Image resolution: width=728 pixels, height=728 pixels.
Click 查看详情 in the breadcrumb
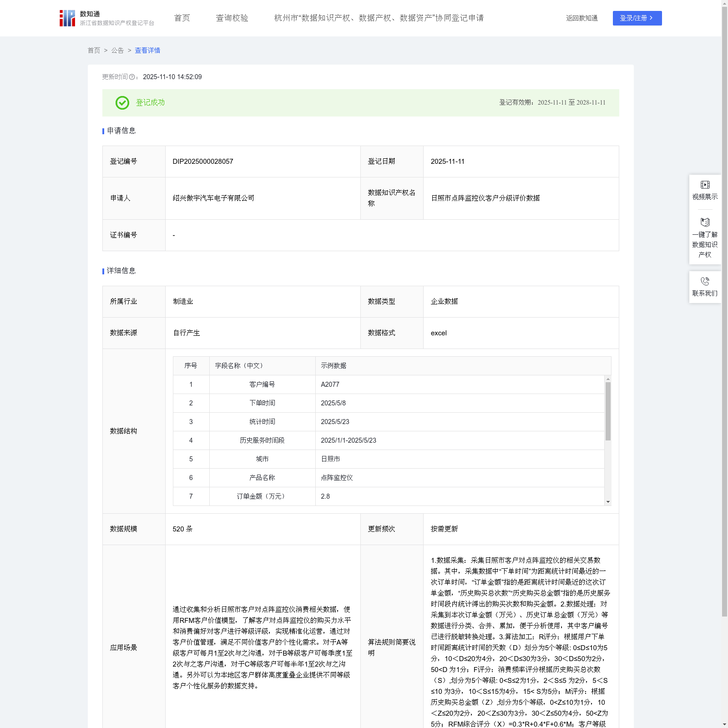point(147,51)
